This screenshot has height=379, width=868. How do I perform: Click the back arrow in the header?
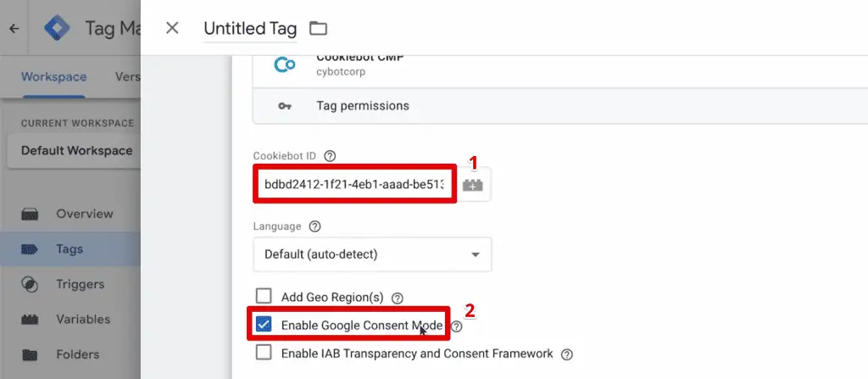click(x=14, y=28)
